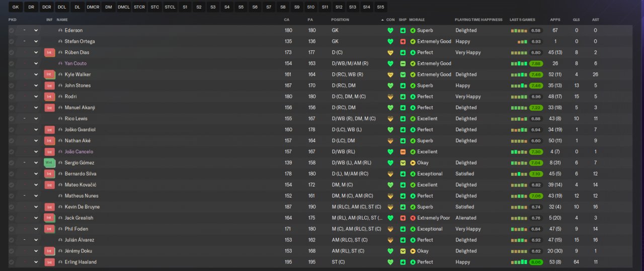Click Bernardo Silva's morale Exceptional icon

point(413,174)
